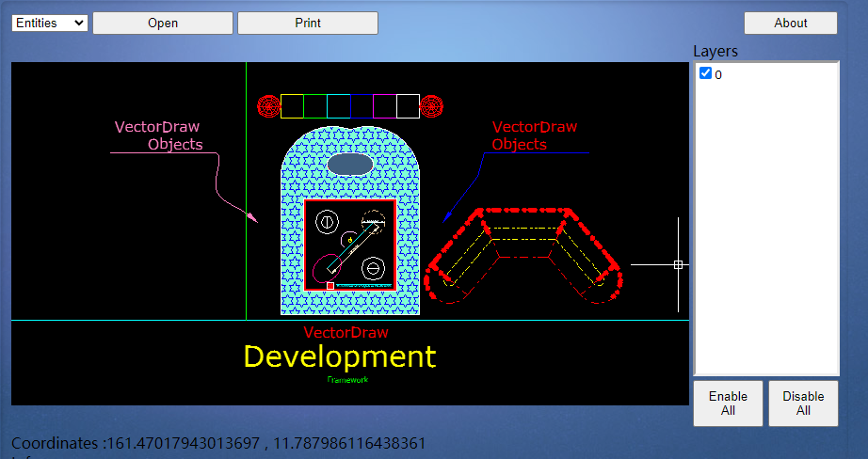Click the pink leader arrowhead

[252, 217]
